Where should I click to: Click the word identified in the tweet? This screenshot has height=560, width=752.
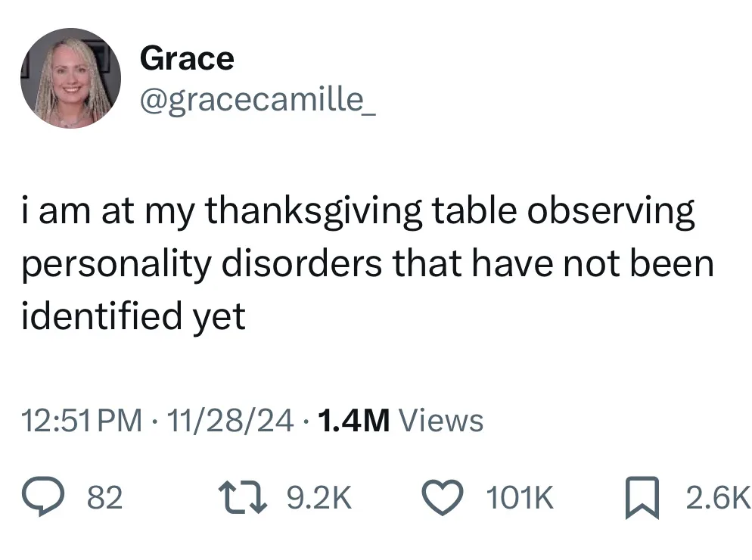tap(101, 316)
